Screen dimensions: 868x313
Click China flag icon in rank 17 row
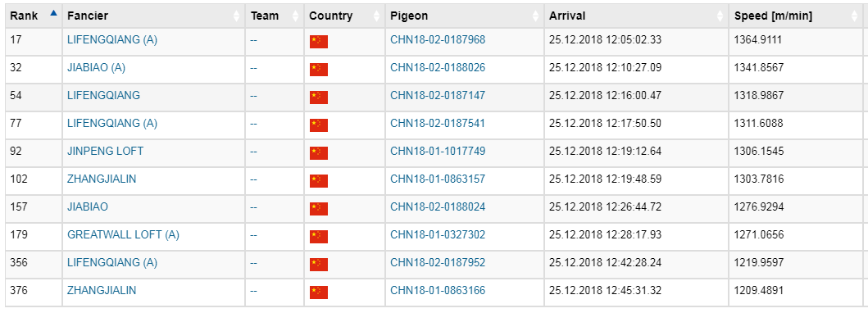(318, 42)
